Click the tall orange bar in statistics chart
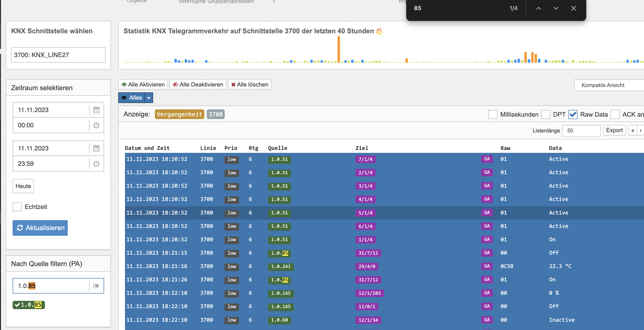 339,49
